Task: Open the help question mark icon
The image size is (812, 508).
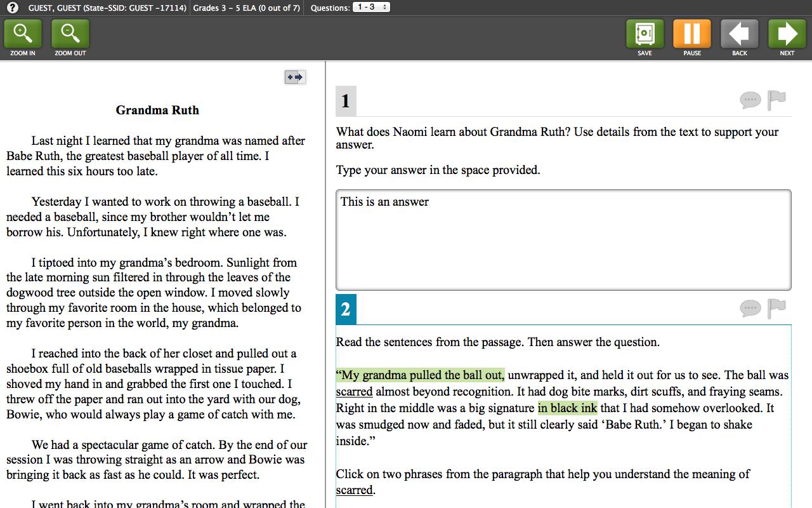Action: 12,8
